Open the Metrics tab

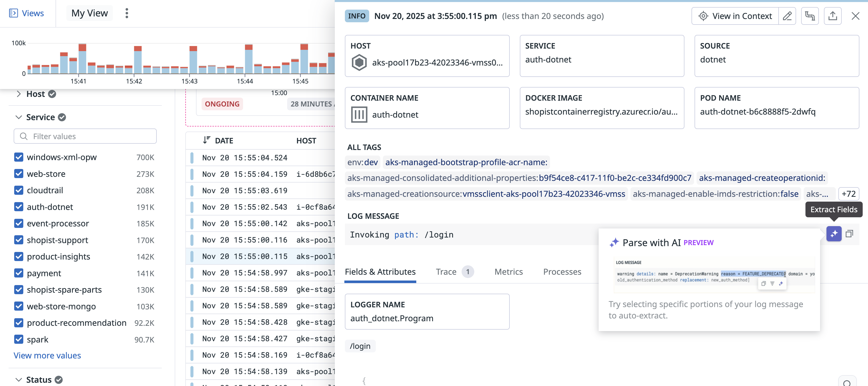coord(508,272)
